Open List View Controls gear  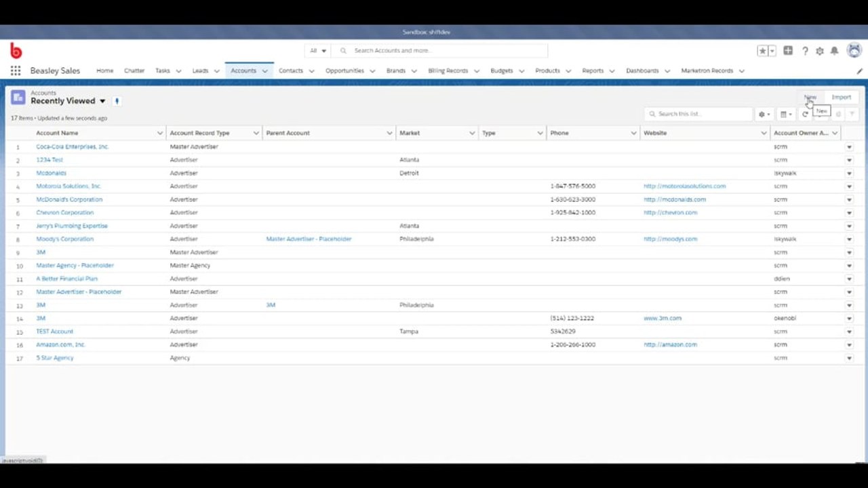[764, 115]
